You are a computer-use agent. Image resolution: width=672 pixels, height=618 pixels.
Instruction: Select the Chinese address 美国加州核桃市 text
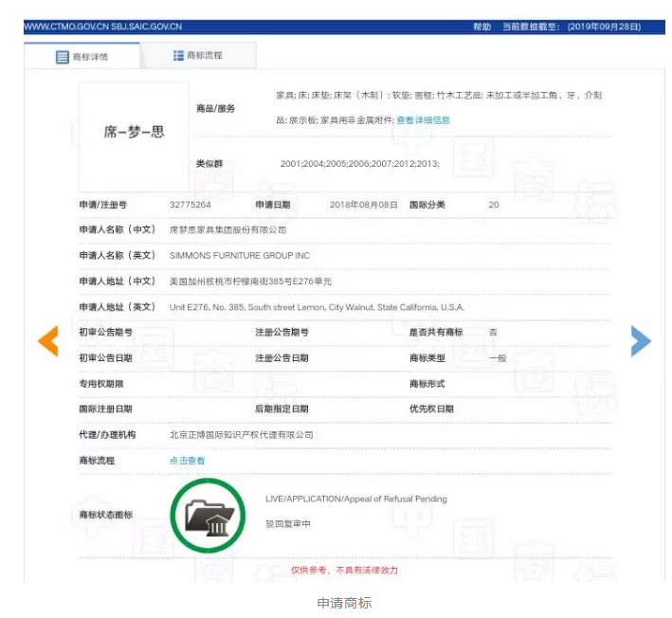[250, 282]
